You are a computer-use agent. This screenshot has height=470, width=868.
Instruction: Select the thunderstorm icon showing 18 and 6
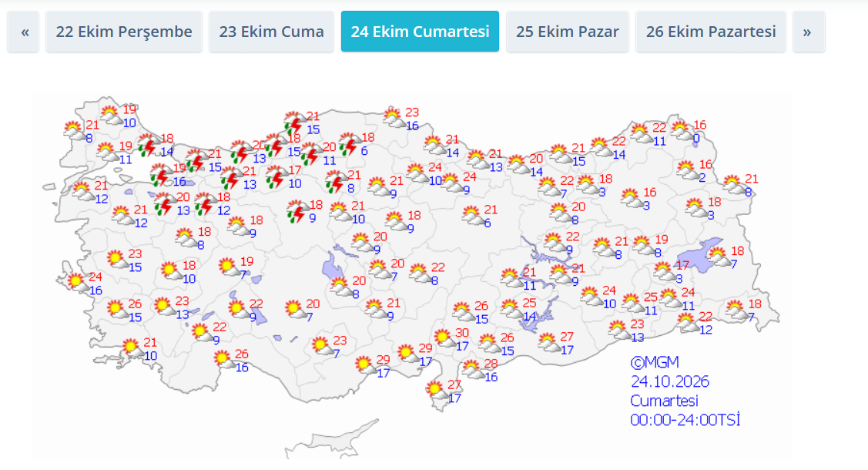point(350,143)
